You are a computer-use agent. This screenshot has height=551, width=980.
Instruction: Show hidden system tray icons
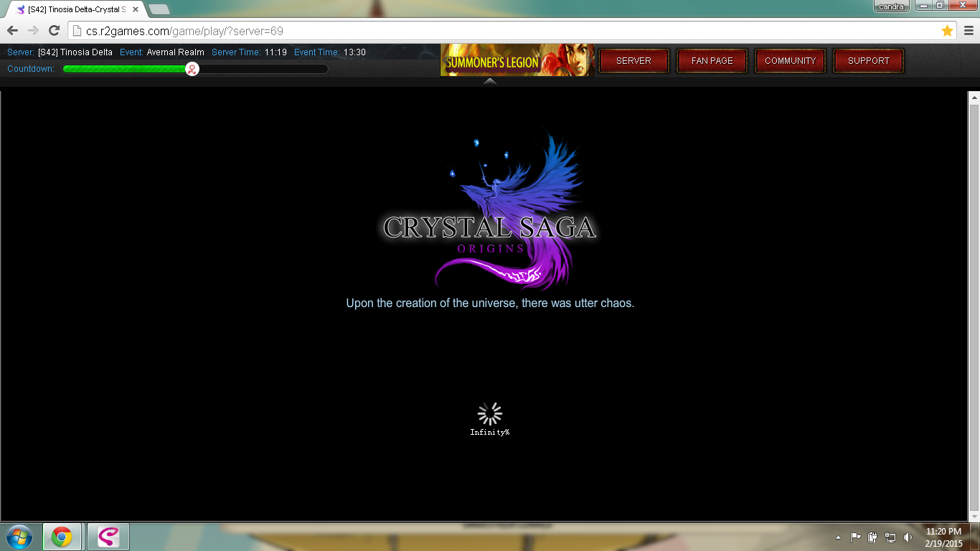coord(838,537)
